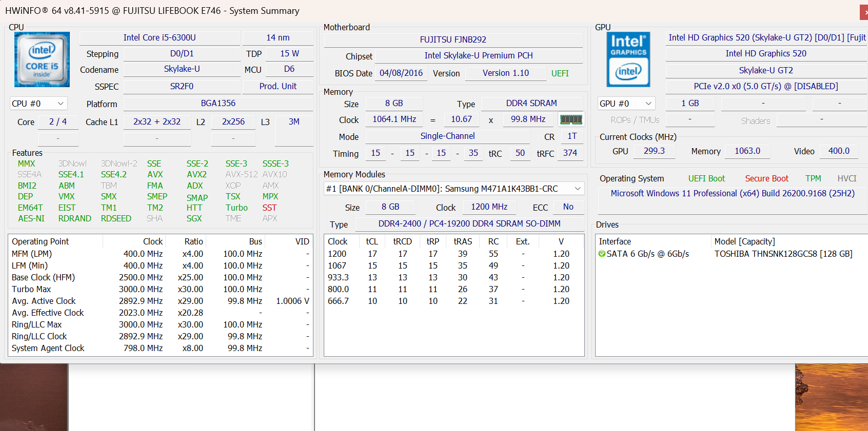Click the MFM (LPM) row
868x431 pixels.
(161, 254)
